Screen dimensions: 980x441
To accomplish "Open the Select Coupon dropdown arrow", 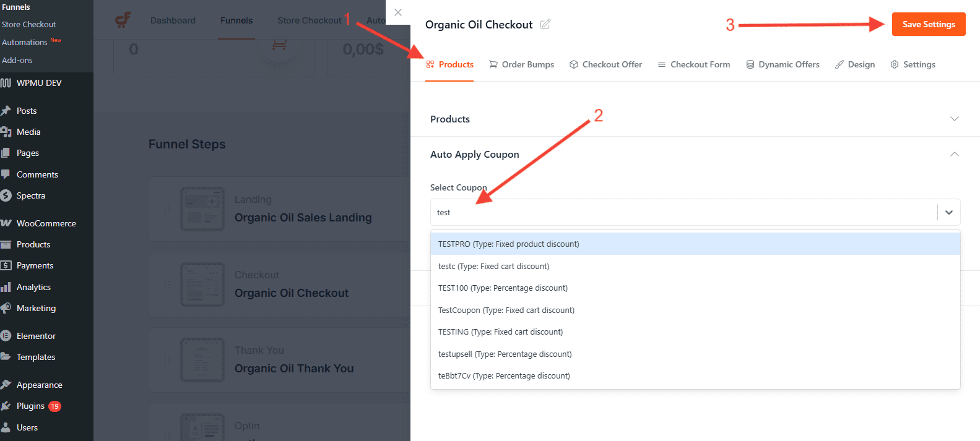I will click(948, 212).
